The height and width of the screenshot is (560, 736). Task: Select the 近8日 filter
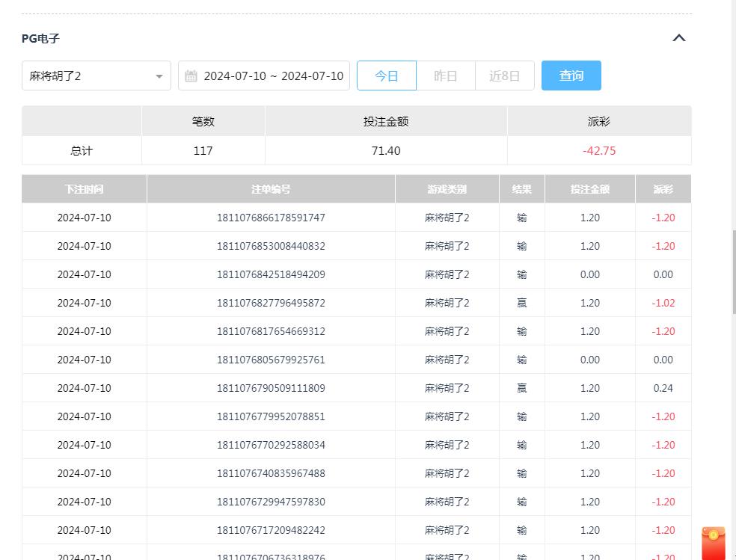(x=505, y=76)
